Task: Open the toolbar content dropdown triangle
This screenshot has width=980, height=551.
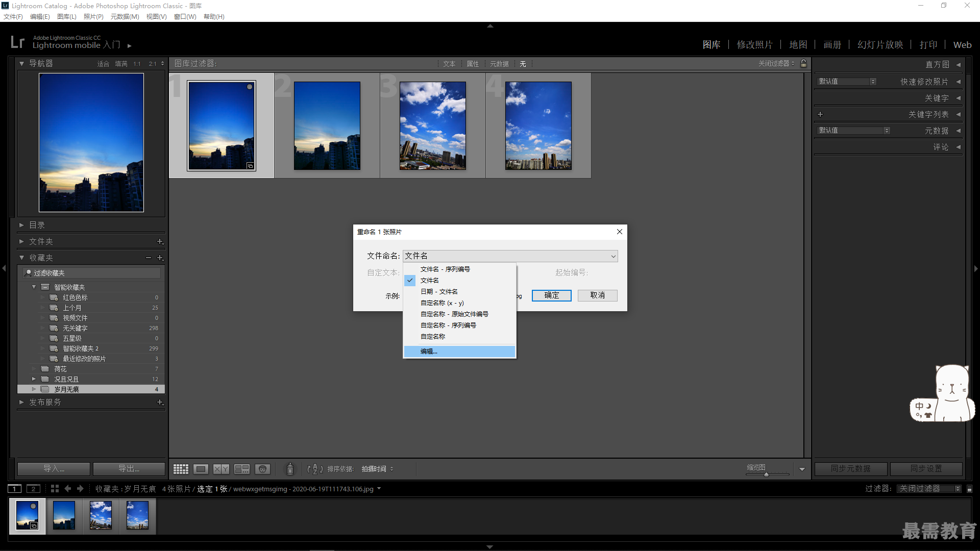Action: point(802,469)
